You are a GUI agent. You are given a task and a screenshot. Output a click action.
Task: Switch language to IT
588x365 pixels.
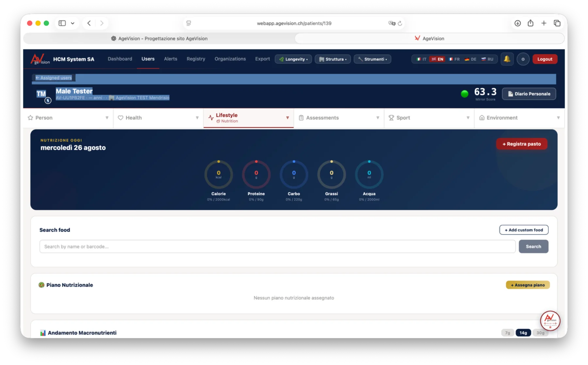[x=421, y=59]
